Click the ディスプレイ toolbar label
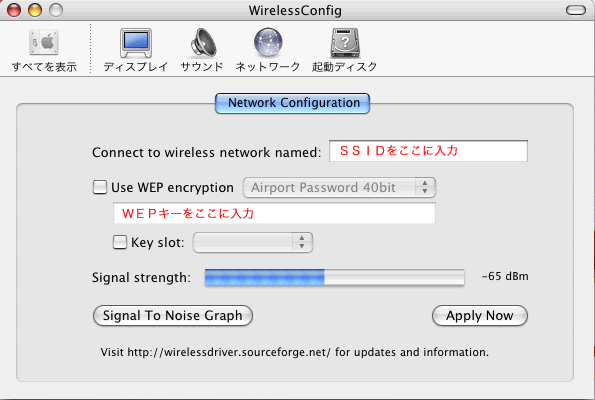The image size is (595, 400). [x=136, y=67]
